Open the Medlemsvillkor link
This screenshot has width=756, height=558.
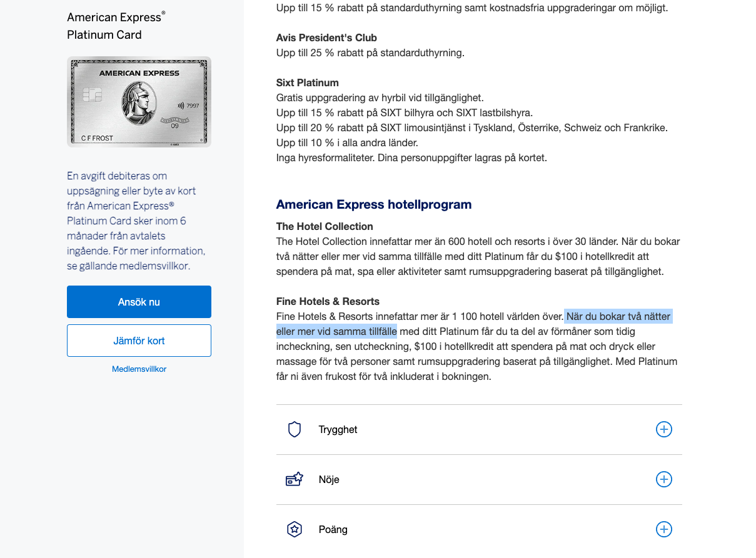coord(139,369)
